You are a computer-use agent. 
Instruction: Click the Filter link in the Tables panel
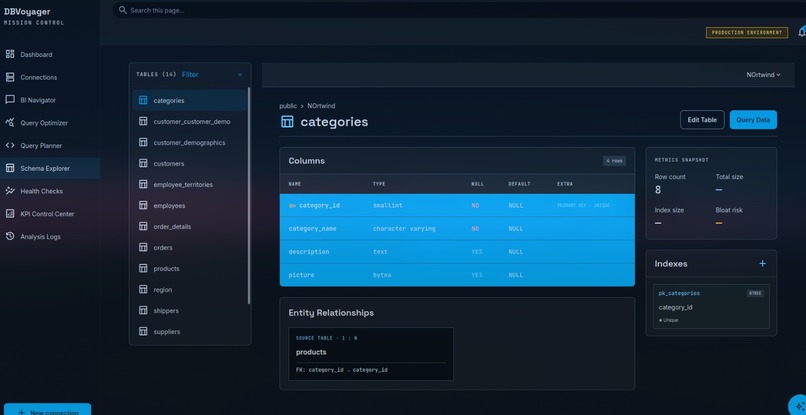click(x=190, y=75)
